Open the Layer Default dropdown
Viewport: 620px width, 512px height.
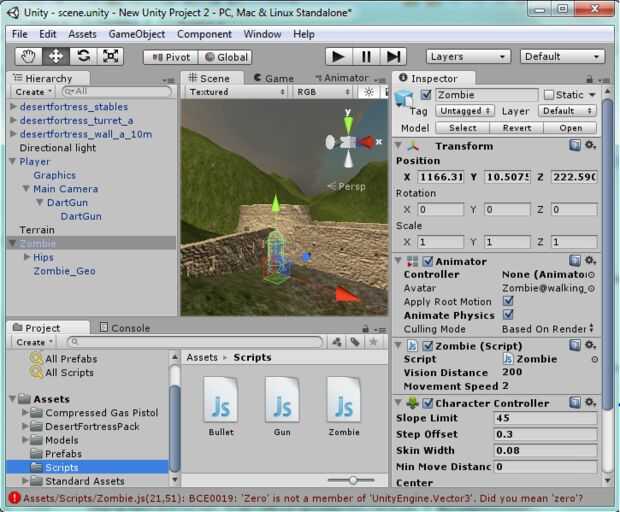[567, 111]
